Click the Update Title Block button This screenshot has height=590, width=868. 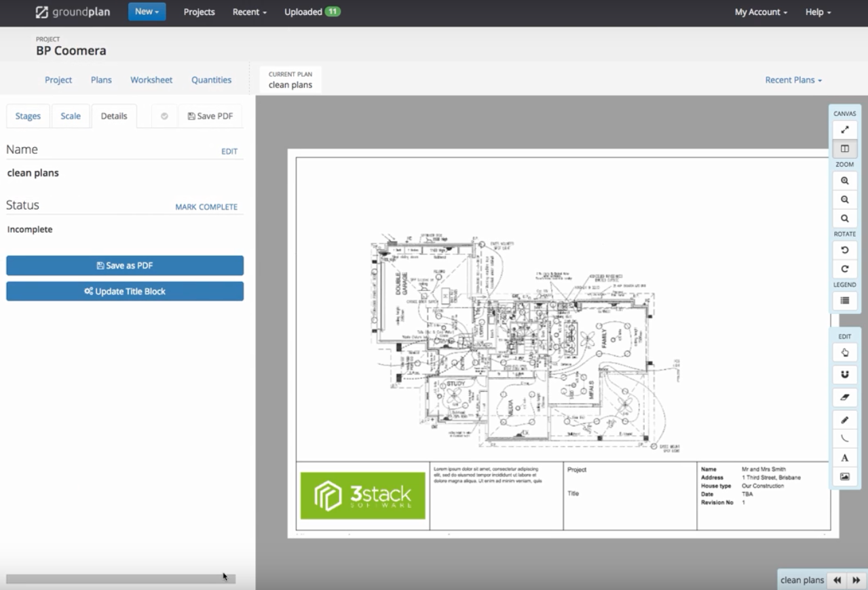point(125,292)
